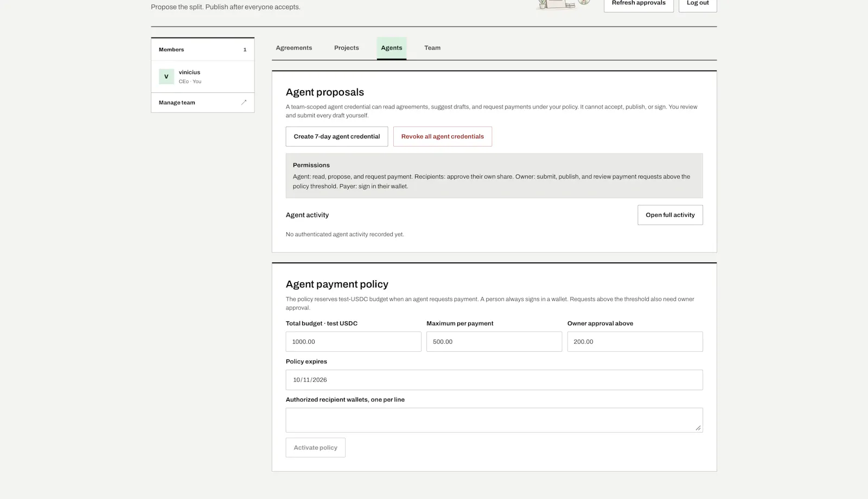
Task: Switch to the Projects tab
Action: [347, 48]
